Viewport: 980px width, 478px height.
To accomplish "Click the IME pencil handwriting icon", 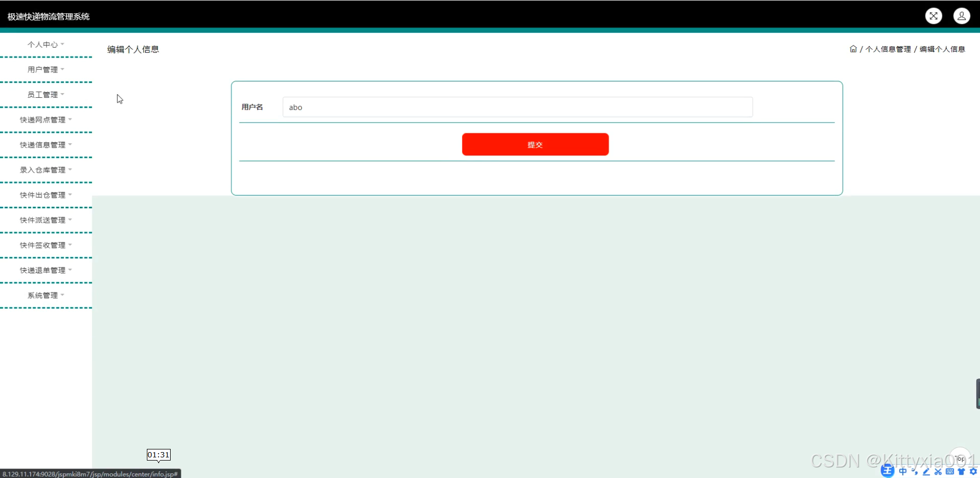I will tap(926, 472).
